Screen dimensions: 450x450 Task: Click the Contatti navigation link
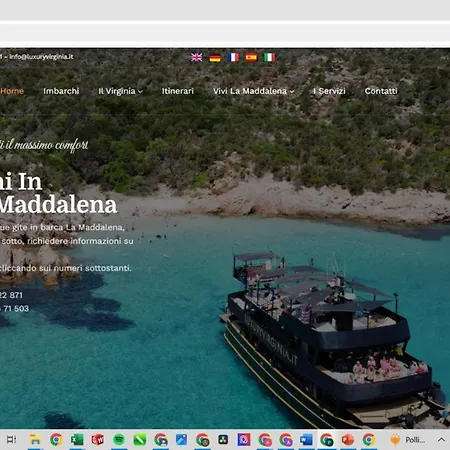(x=381, y=91)
